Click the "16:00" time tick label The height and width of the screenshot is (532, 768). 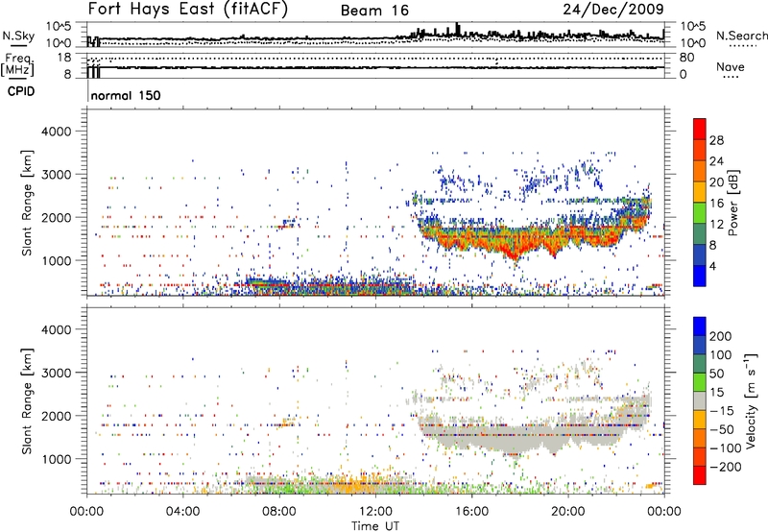point(471,512)
